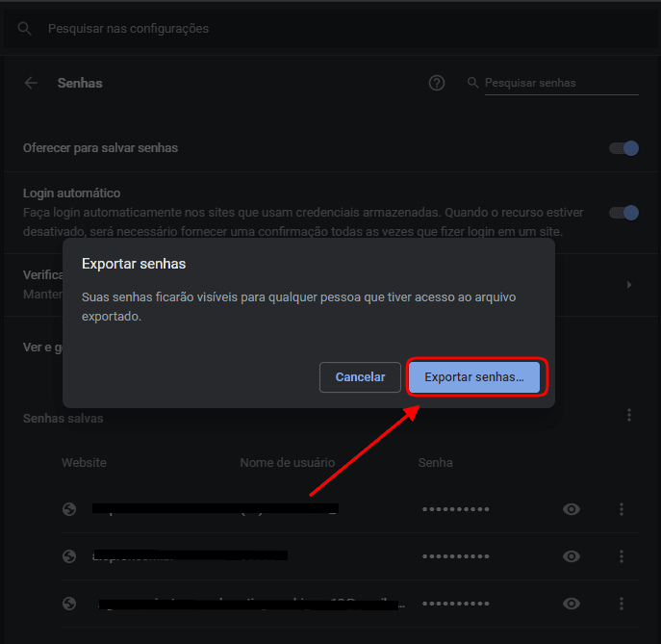Toggle the Login automático switch
The width and height of the screenshot is (661, 644).
click(x=623, y=213)
